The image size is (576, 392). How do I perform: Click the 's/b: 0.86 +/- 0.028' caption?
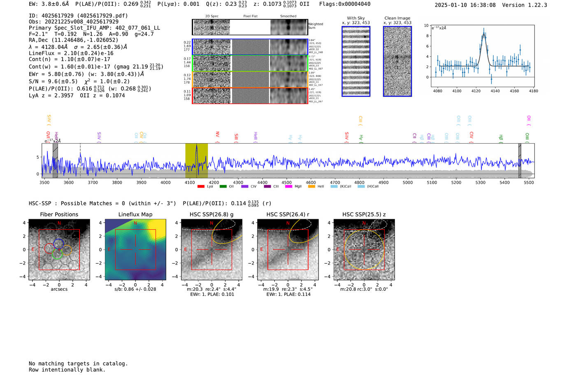click(135, 289)
